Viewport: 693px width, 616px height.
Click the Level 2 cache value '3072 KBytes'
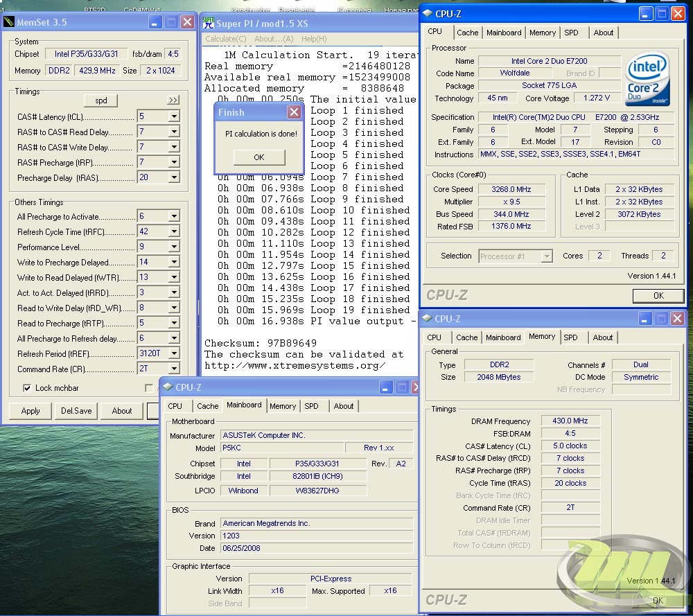639,214
